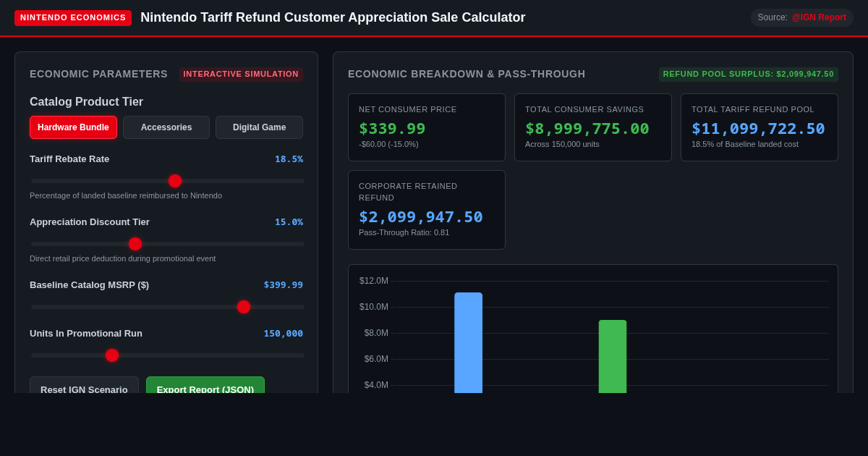This screenshot has width=868, height=456.
Task: Click the $399.99 baseline MSRP value
Action: coord(284,285)
